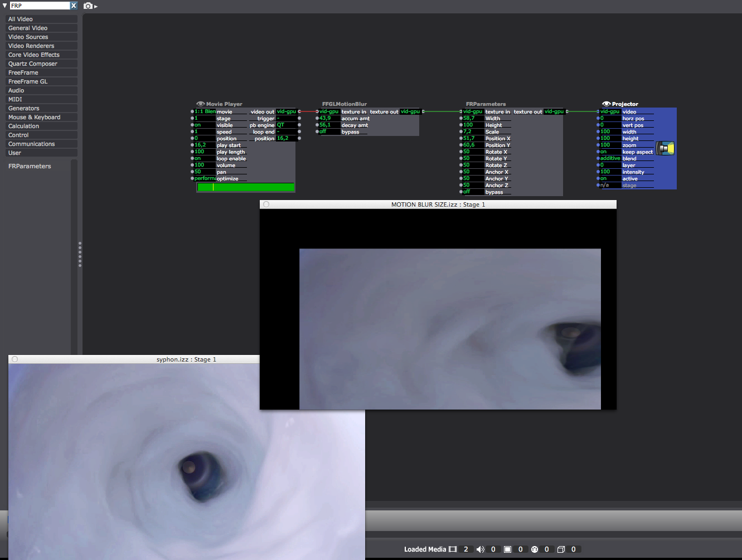Viewport: 742px width, 560px height.
Task: Click the Loaded Media audio speaker icon
Action: point(480,549)
